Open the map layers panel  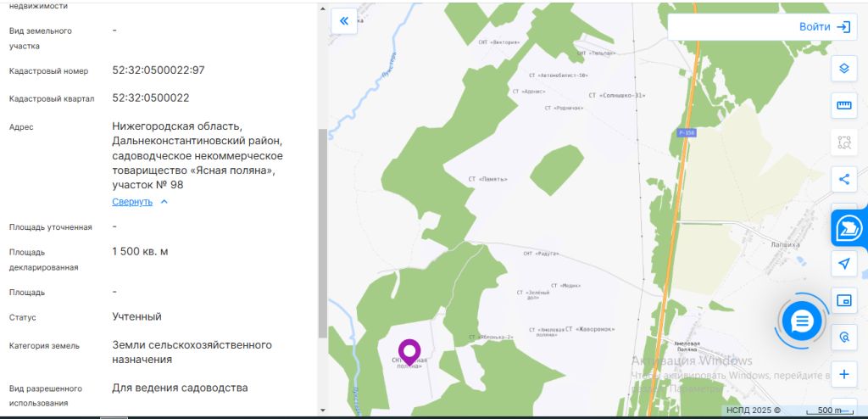[843, 69]
